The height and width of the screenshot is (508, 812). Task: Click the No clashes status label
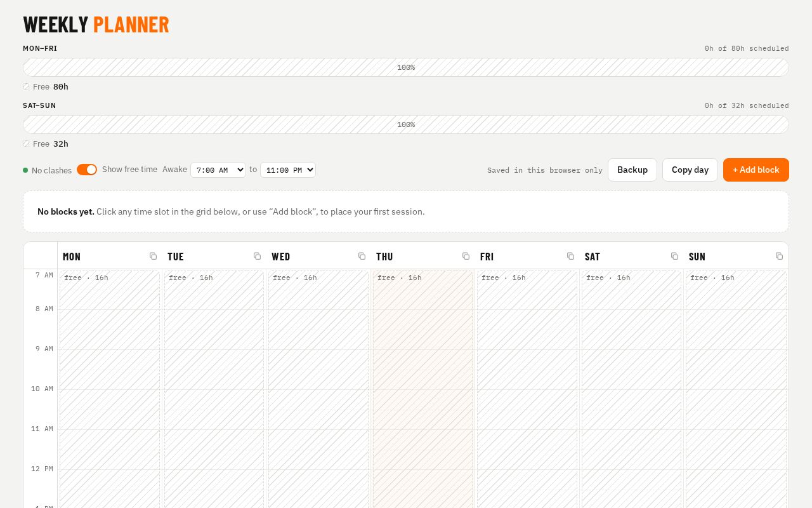51,170
